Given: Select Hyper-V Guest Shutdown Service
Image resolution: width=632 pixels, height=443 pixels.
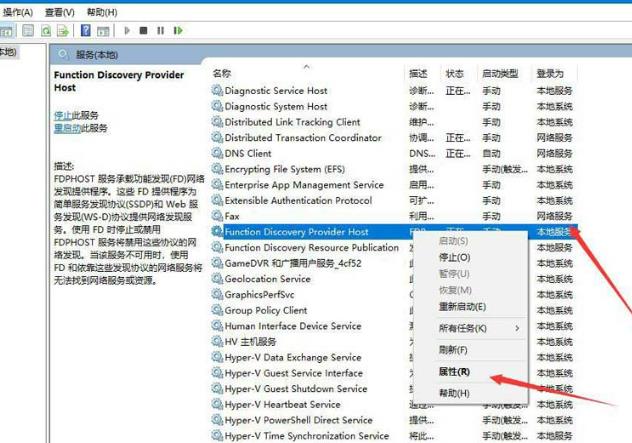Looking at the screenshot, I should click(x=296, y=389).
